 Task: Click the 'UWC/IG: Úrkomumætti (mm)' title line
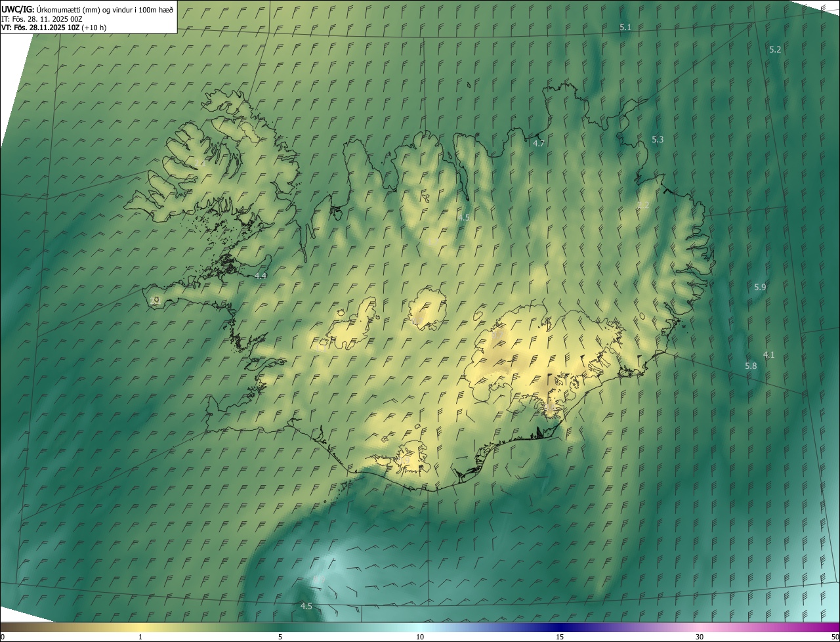pyautogui.click(x=87, y=9)
